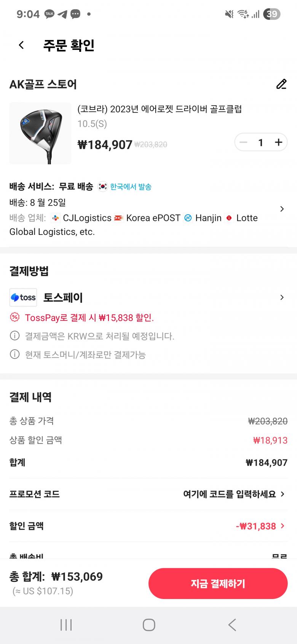This screenshot has width=297, height=644.
Task: Tap the Android recent apps button
Action: pos(66,625)
